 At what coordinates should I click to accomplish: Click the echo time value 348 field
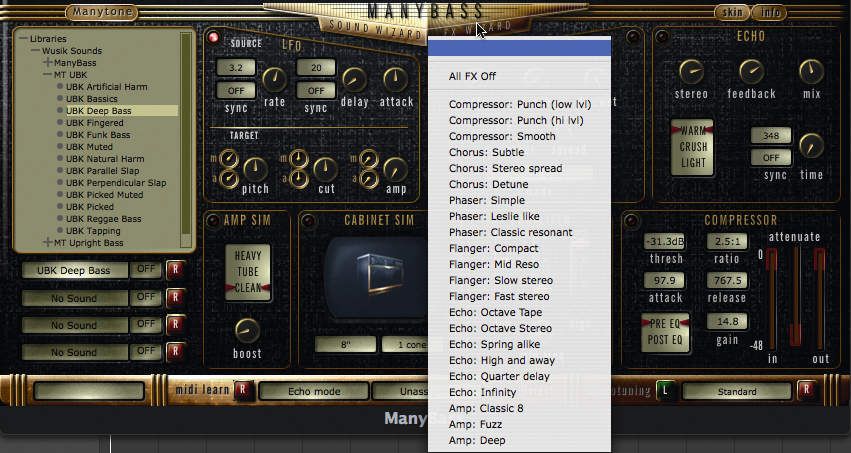click(x=771, y=136)
